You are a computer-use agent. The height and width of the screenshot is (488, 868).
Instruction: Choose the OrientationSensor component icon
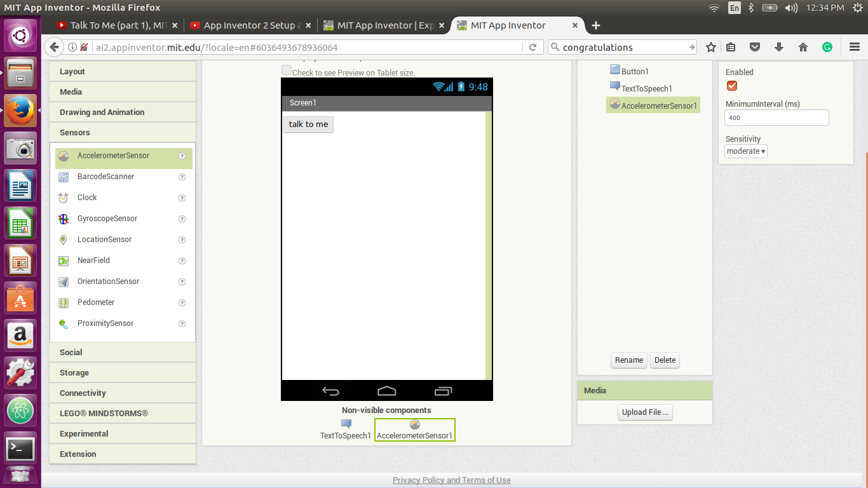(x=63, y=281)
